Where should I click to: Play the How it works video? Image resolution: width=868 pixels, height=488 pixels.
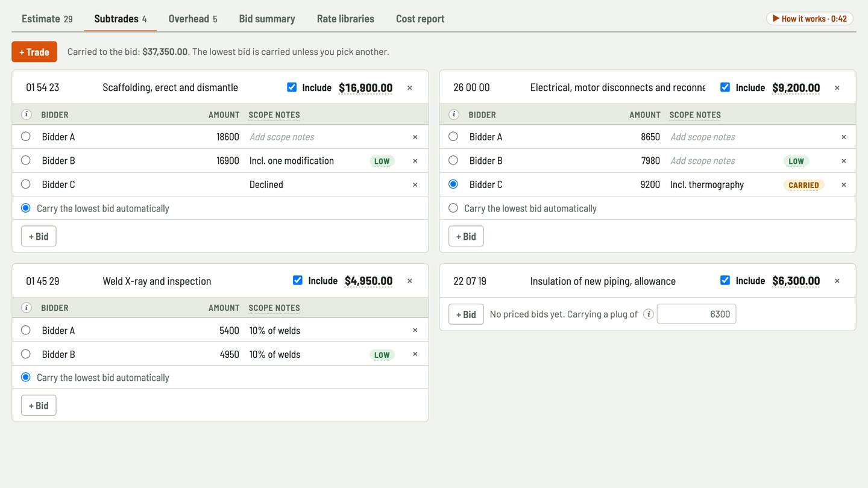[x=810, y=19]
